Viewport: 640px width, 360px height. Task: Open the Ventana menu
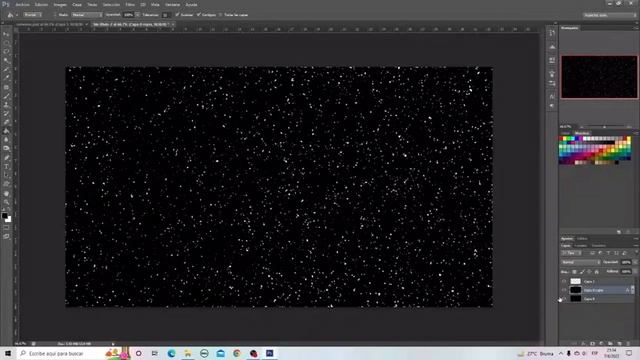172,5
